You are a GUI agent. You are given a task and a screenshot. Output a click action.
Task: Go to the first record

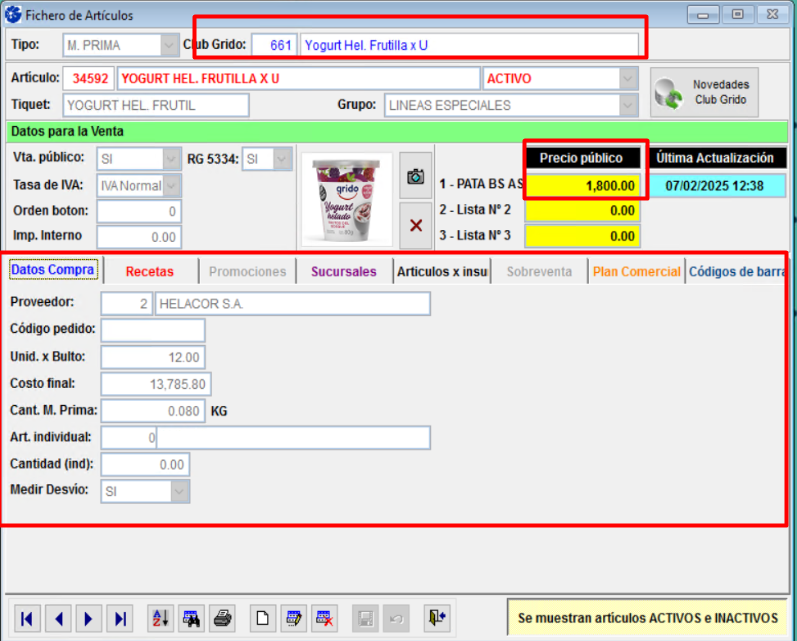pyautogui.click(x=27, y=618)
